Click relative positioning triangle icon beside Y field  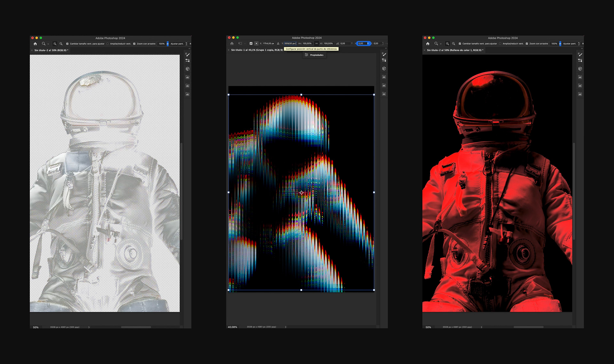point(278,44)
